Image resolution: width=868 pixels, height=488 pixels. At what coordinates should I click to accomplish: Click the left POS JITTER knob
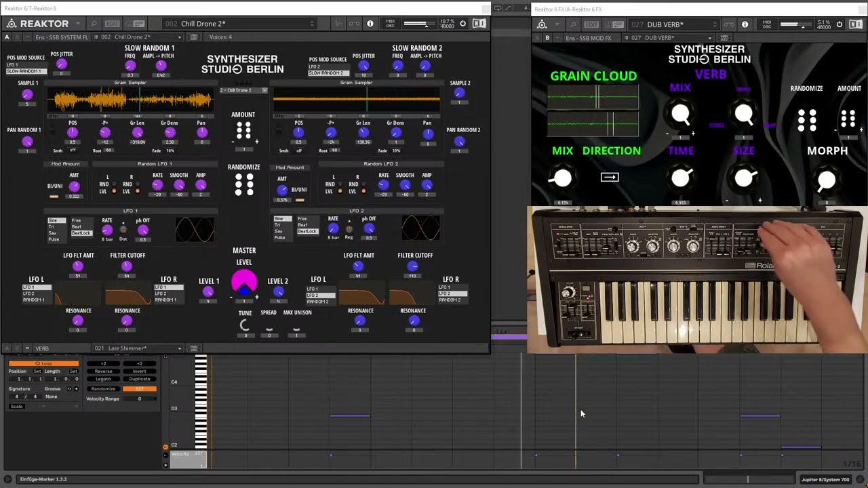point(62,64)
